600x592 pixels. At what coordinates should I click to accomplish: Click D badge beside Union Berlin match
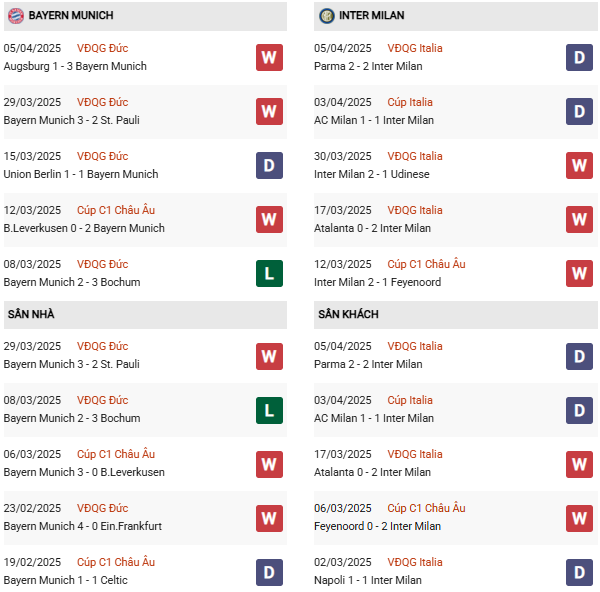click(269, 165)
